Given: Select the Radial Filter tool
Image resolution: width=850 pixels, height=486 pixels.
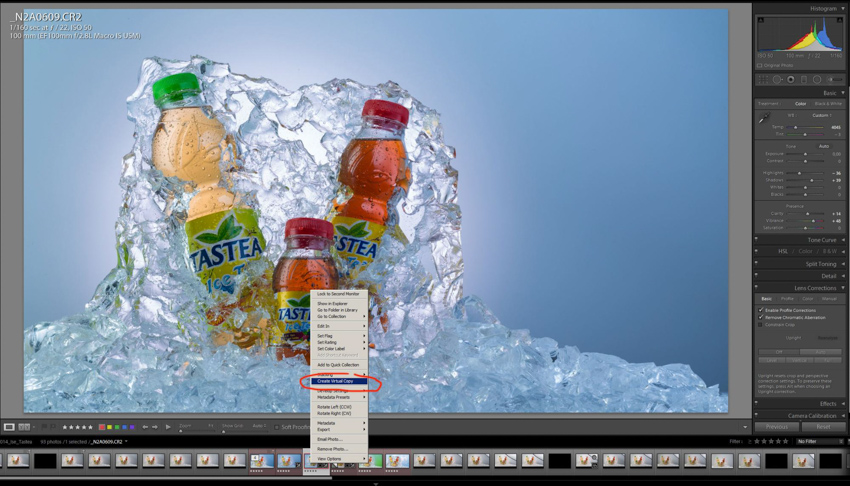Looking at the screenshot, I should pos(817,80).
